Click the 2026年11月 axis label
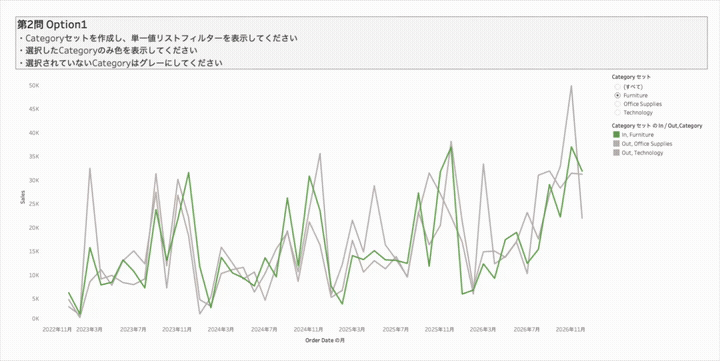 coord(570,330)
